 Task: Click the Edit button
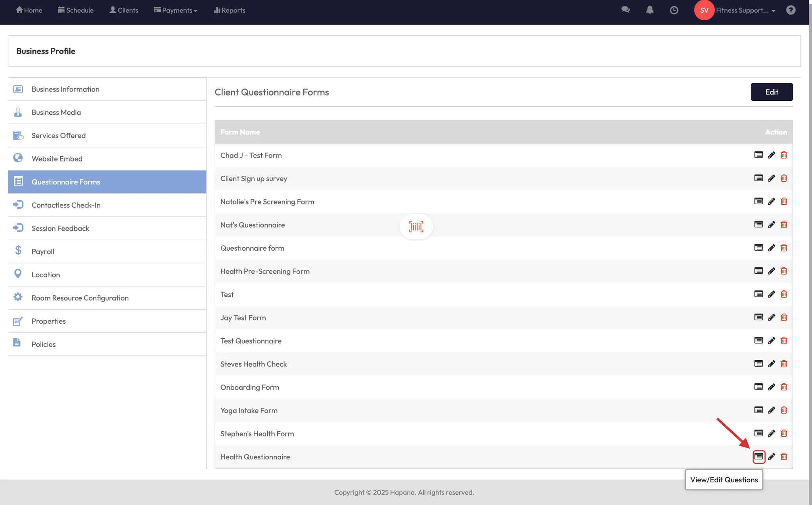pyautogui.click(x=771, y=92)
